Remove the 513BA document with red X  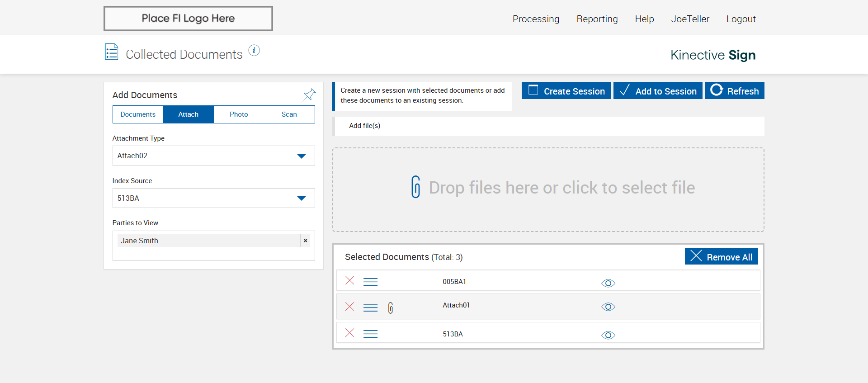click(349, 333)
